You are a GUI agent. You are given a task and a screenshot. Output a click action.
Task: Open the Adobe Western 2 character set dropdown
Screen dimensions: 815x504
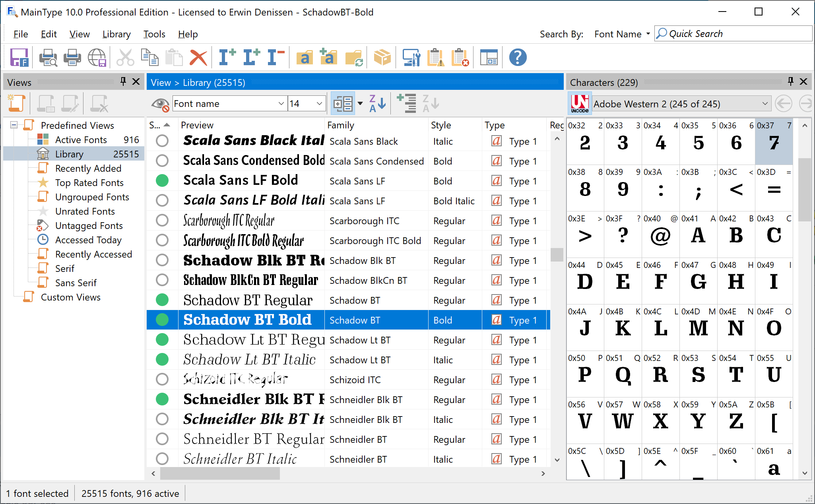tap(765, 104)
